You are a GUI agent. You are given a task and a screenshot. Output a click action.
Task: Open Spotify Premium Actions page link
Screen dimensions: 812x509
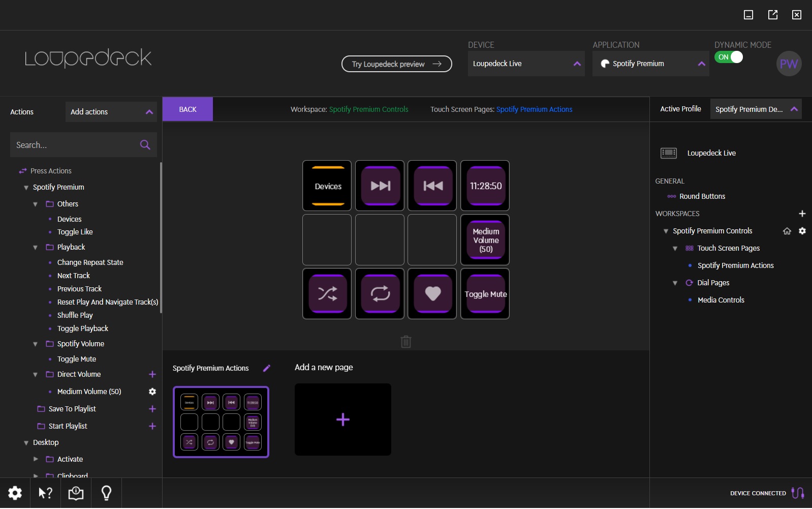534,109
